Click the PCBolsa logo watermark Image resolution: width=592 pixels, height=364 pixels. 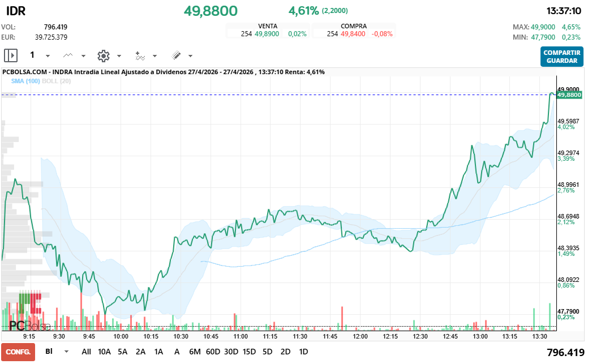point(29,326)
